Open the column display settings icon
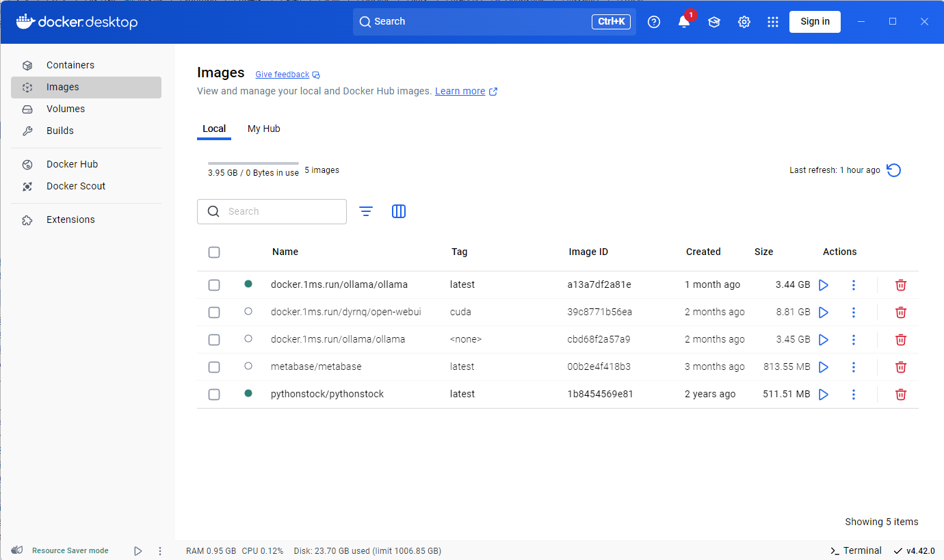 pos(399,211)
